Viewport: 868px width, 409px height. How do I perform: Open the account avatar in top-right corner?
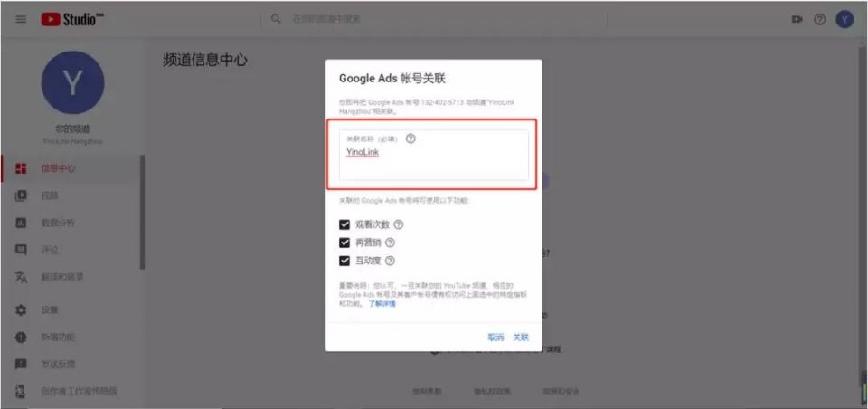844,19
